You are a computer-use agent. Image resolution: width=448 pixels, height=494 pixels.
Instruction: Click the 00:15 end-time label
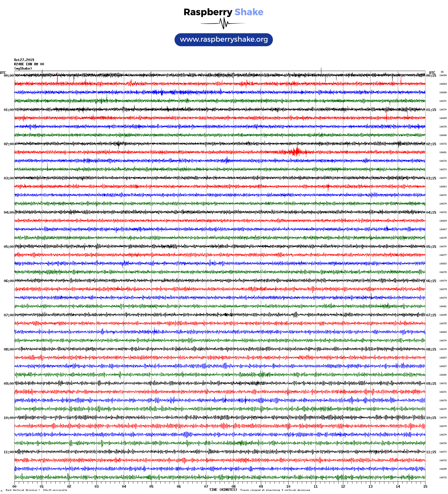pos(431,76)
